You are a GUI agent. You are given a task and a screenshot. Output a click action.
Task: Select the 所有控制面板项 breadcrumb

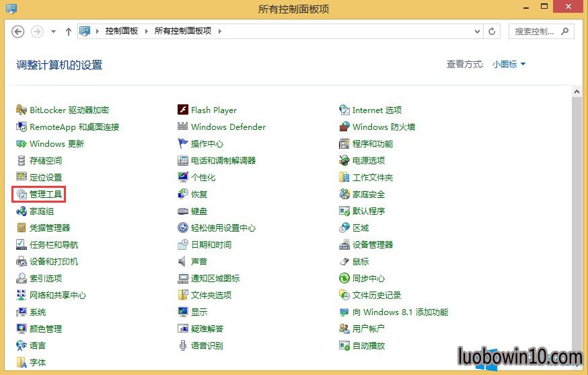click(183, 31)
